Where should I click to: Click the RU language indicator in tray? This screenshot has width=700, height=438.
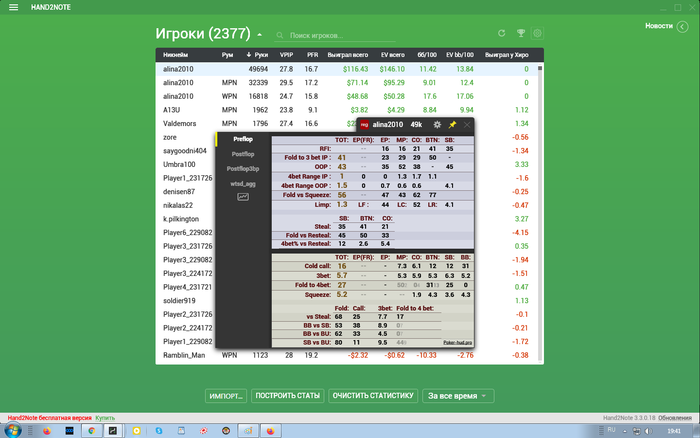612,430
